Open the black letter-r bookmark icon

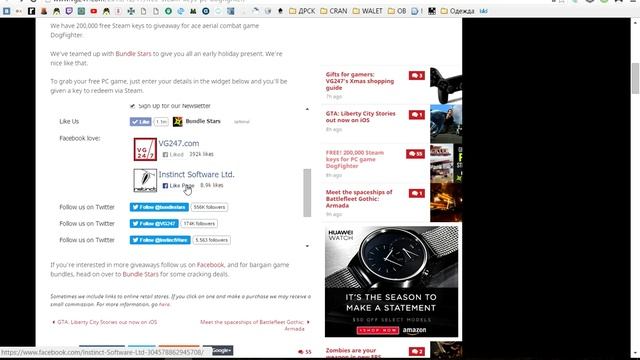(31, 11)
